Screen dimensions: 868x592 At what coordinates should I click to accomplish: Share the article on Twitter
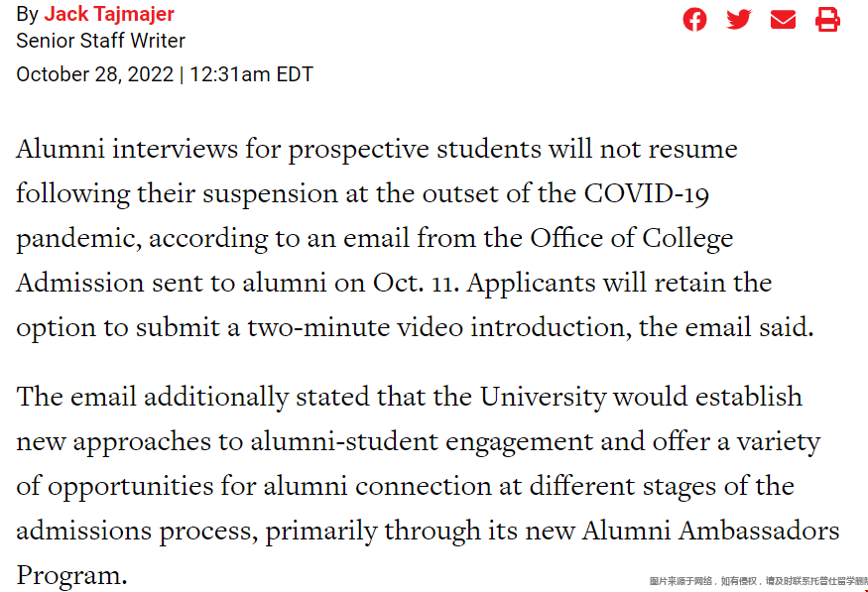point(738,20)
